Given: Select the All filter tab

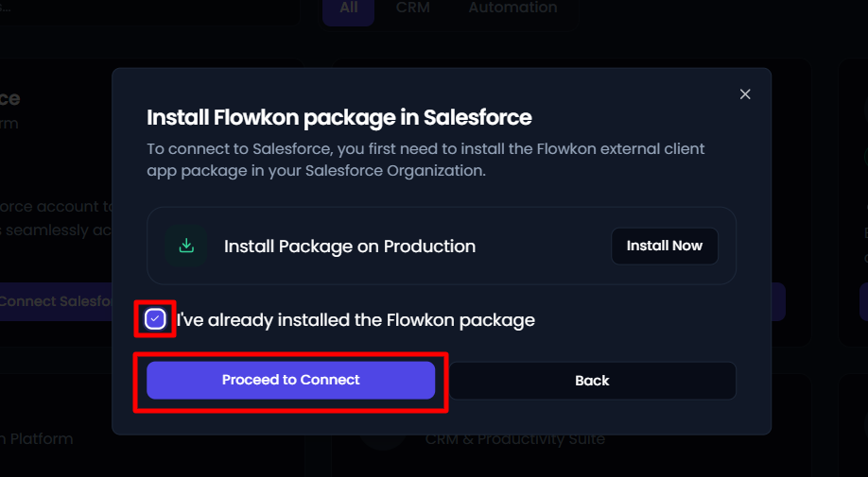Looking at the screenshot, I should 349,9.
